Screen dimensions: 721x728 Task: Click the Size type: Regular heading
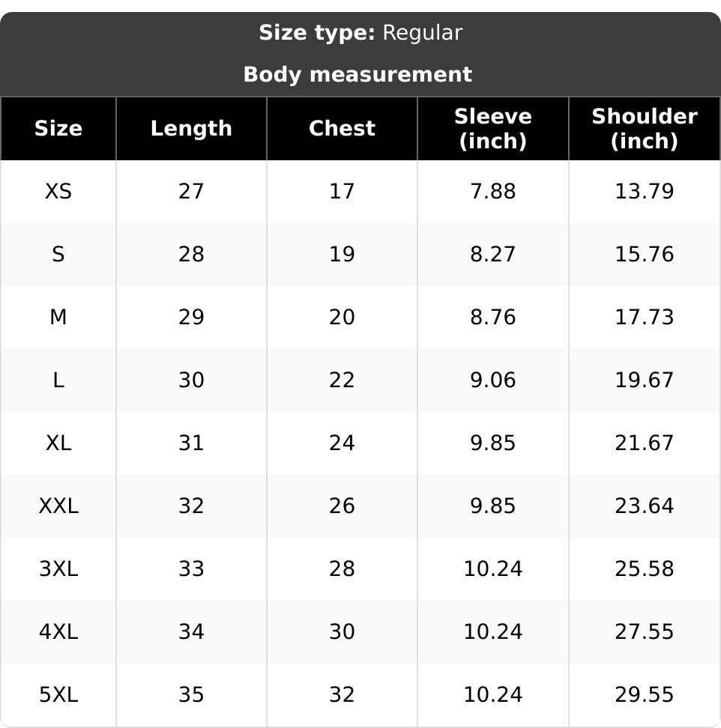coord(360,33)
